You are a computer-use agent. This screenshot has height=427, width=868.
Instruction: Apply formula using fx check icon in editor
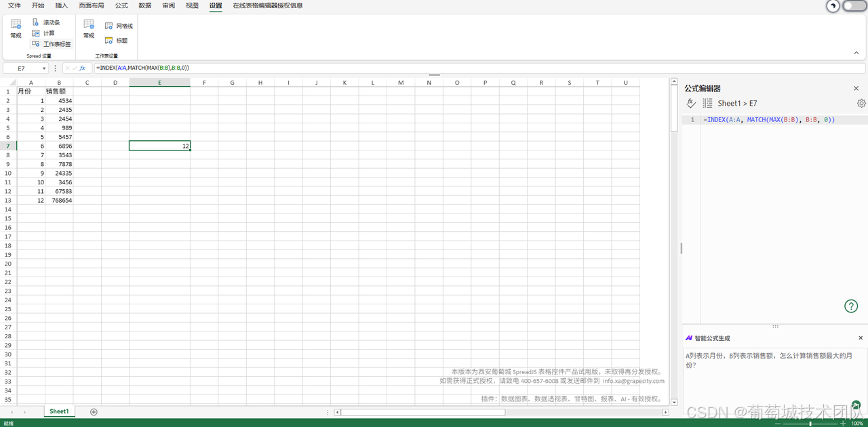click(691, 104)
